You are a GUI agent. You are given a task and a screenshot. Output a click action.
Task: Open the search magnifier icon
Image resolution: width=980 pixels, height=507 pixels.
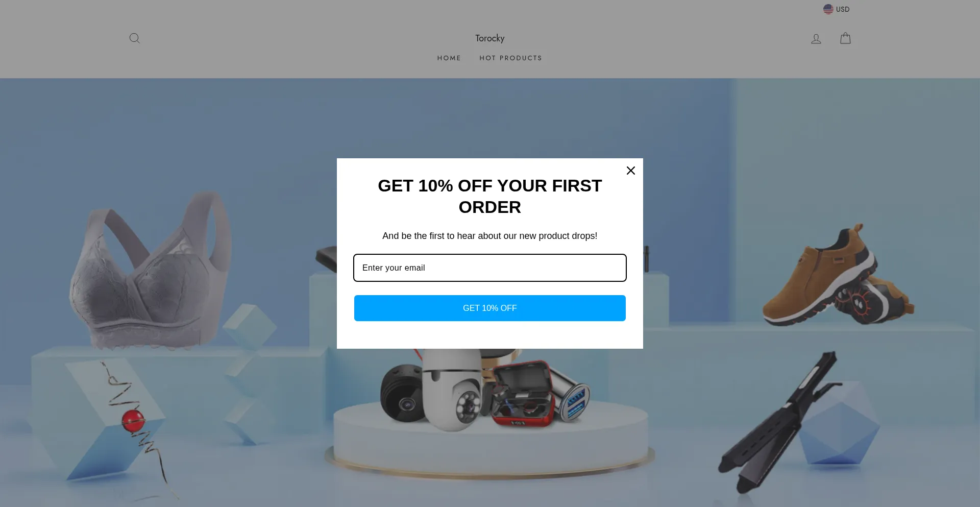[135, 38]
